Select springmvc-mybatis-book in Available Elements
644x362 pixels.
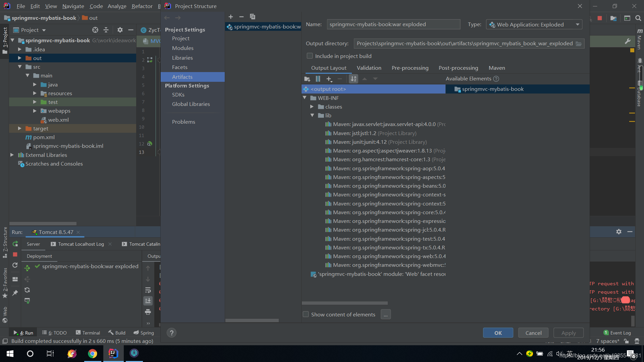492,89
